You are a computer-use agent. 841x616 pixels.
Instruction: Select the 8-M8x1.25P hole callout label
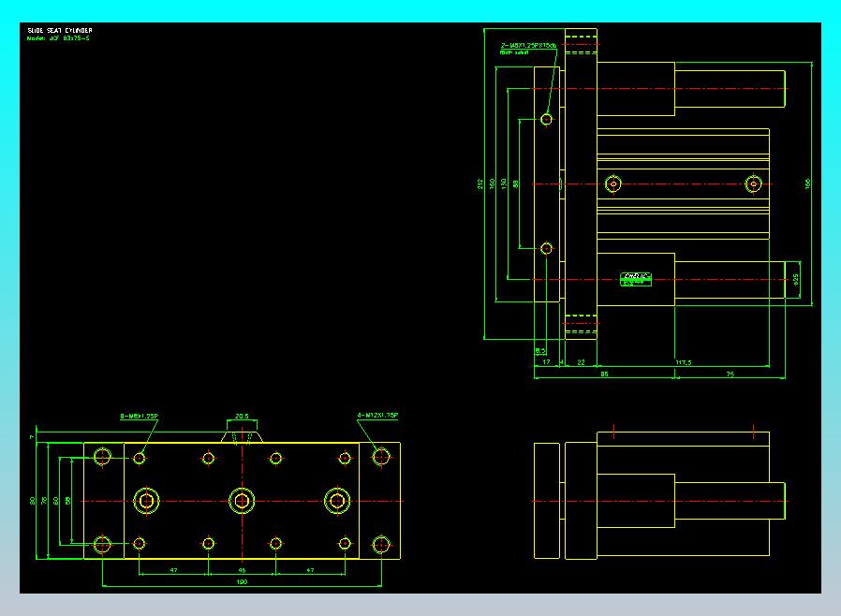pos(139,416)
